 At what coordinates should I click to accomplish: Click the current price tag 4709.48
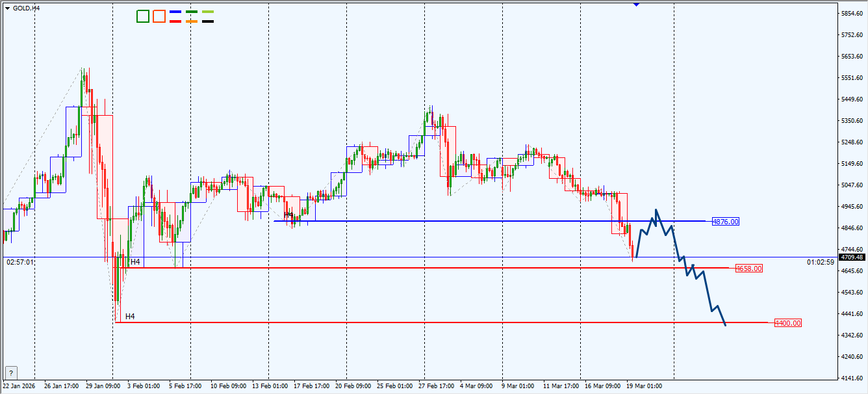click(851, 257)
